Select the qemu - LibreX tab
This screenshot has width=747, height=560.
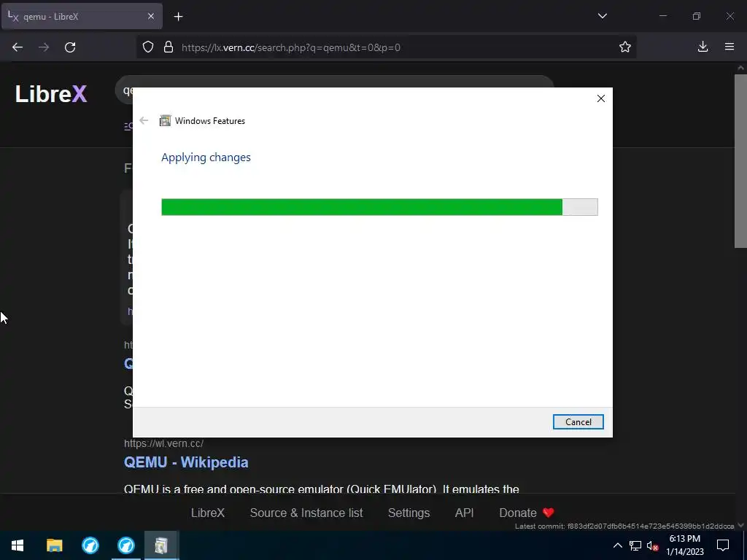pos(82,16)
